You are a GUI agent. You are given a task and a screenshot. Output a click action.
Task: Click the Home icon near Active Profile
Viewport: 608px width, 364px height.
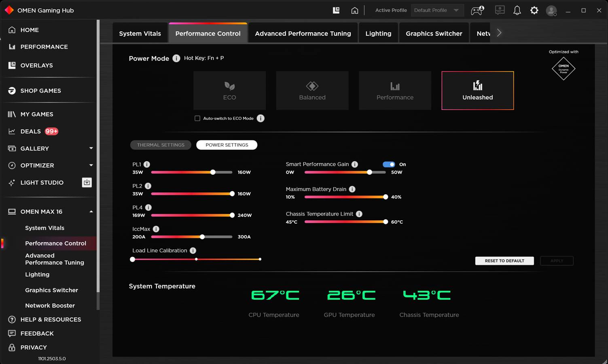point(355,10)
